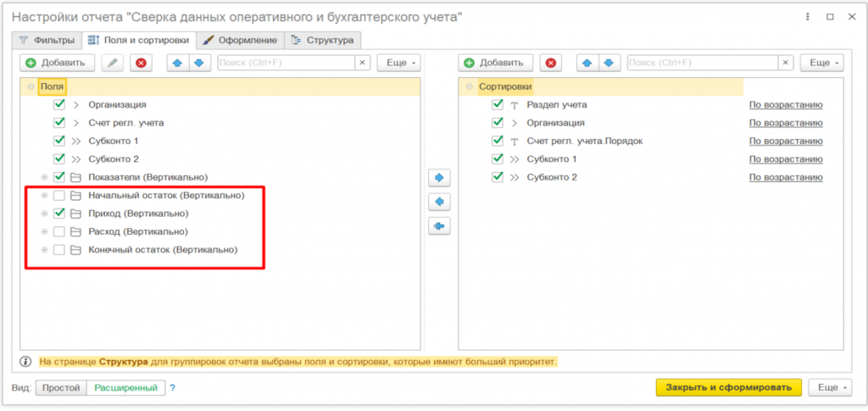
Task: Clear the search field with X icon
Action: click(x=362, y=63)
